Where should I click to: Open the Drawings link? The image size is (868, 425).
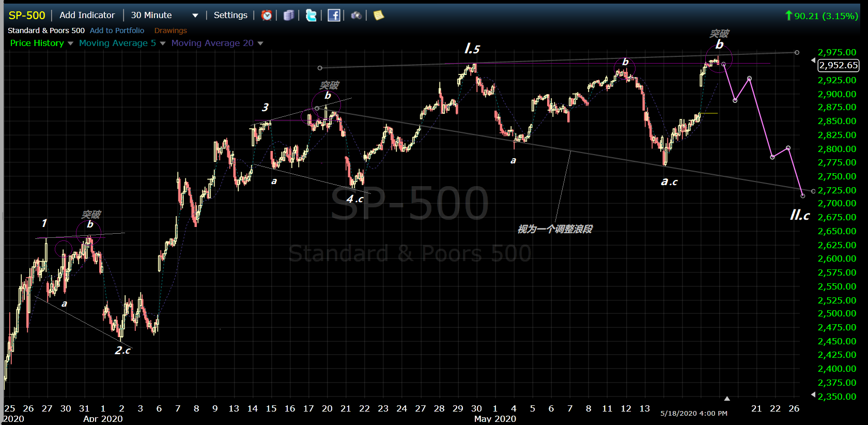[x=171, y=31]
